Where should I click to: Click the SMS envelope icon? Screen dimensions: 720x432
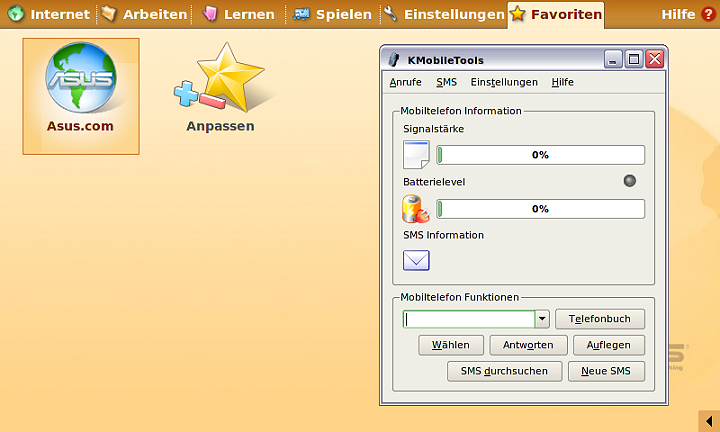pyautogui.click(x=416, y=260)
